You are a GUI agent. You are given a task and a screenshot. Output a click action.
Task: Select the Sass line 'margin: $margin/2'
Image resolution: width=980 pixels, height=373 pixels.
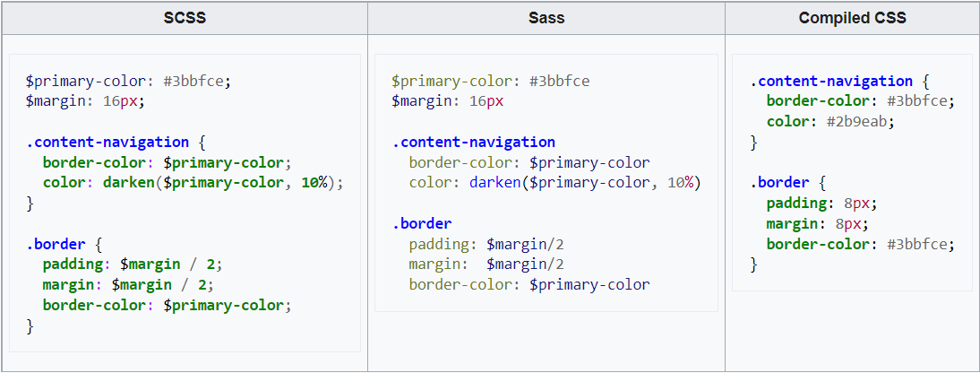(x=486, y=265)
